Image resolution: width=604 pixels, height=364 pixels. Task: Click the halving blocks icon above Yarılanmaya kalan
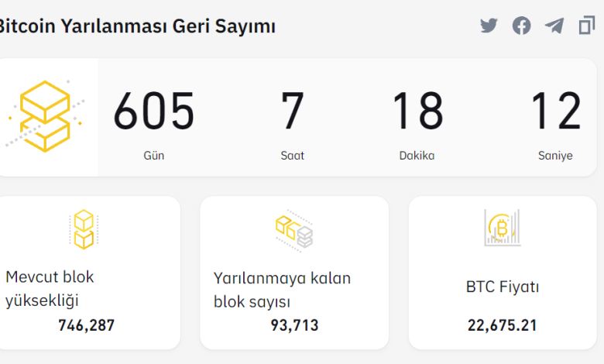pos(294,230)
